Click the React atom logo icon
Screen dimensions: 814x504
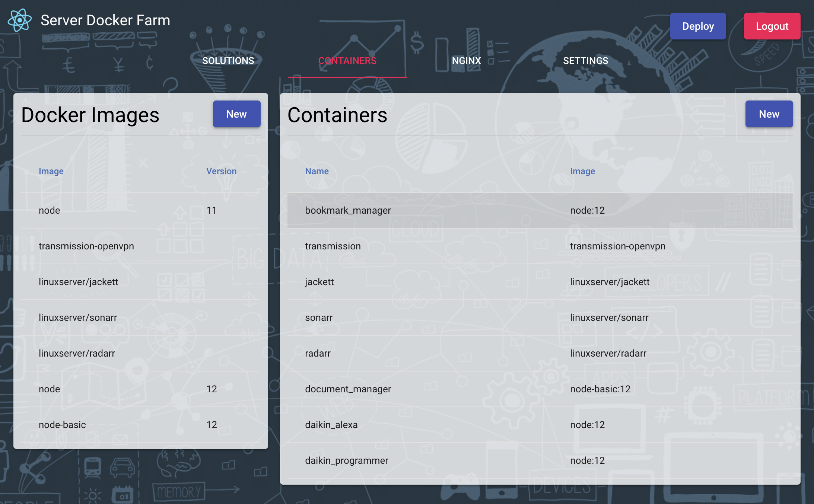(x=20, y=20)
